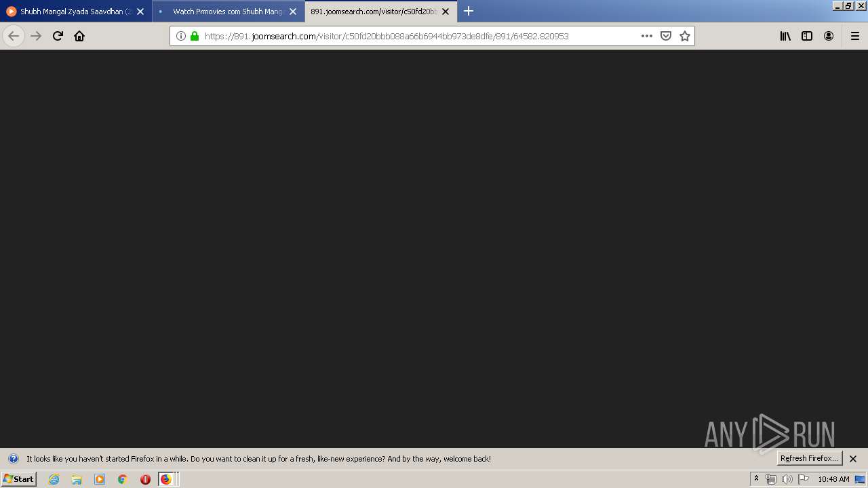Click the forward navigation arrow

tap(36, 36)
